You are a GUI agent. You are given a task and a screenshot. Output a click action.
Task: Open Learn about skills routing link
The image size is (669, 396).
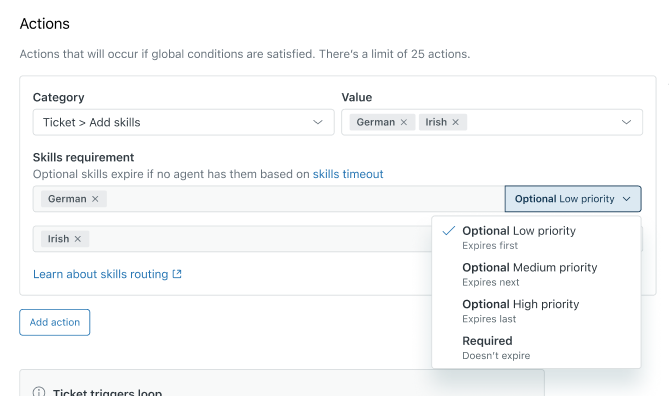101,274
